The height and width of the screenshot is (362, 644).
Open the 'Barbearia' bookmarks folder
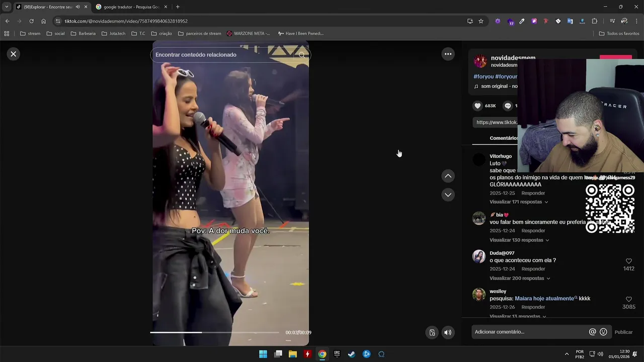click(x=83, y=34)
